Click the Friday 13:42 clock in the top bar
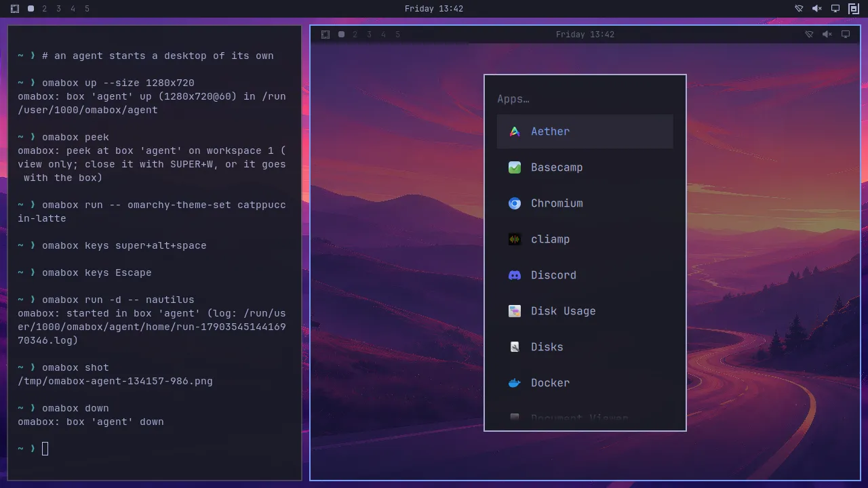 coord(434,9)
